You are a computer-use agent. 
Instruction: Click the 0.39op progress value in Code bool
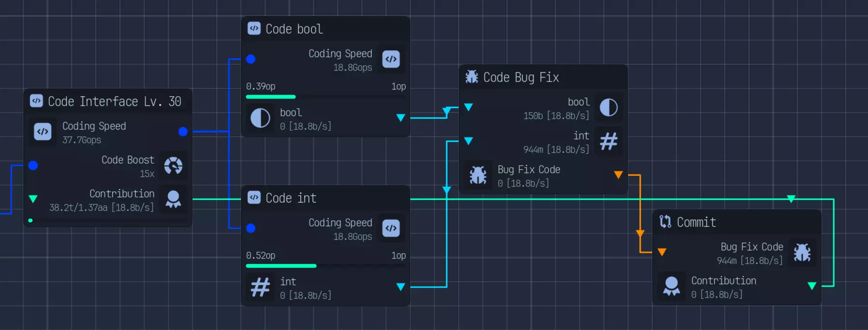click(261, 86)
